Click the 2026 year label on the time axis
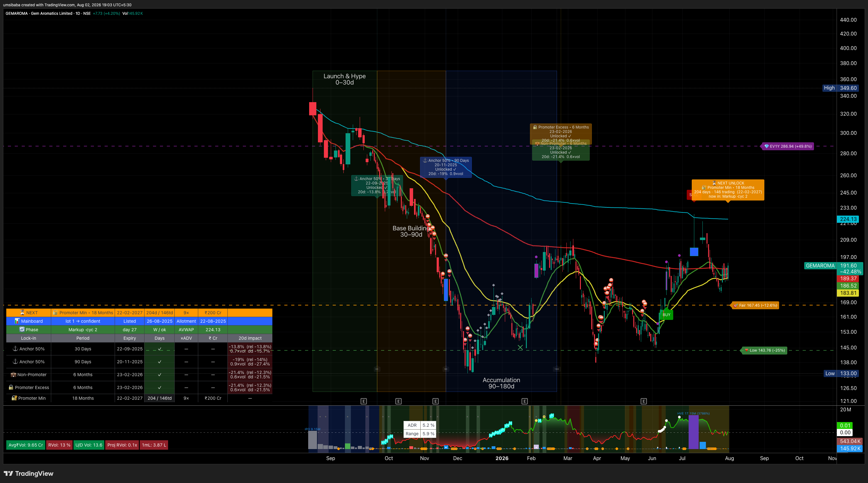Image resolution: width=868 pixels, height=483 pixels. (x=502, y=458)
